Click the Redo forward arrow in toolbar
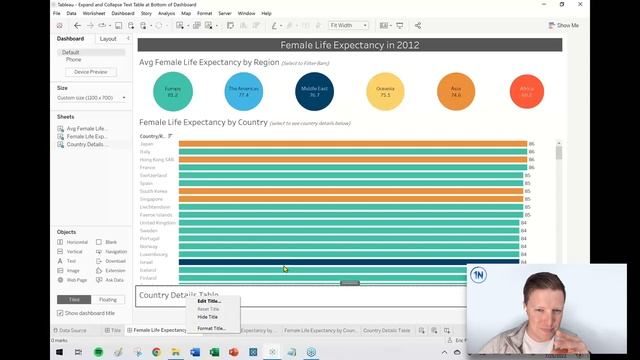This screenshot has width=640, height=360. tap(90, 25)
